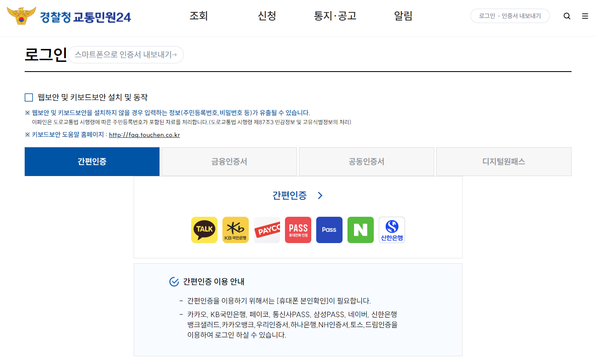Select the 신한은행 authentication icon
Screen dimensions: 595x364
[391, 230]
